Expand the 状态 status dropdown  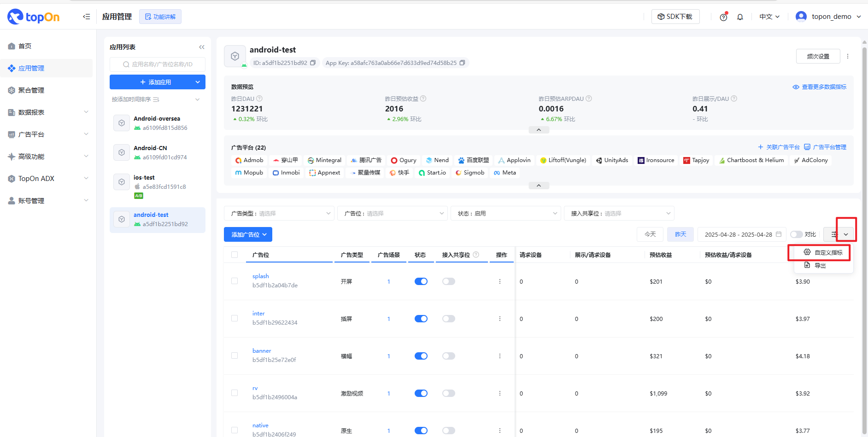pos(505,213)
